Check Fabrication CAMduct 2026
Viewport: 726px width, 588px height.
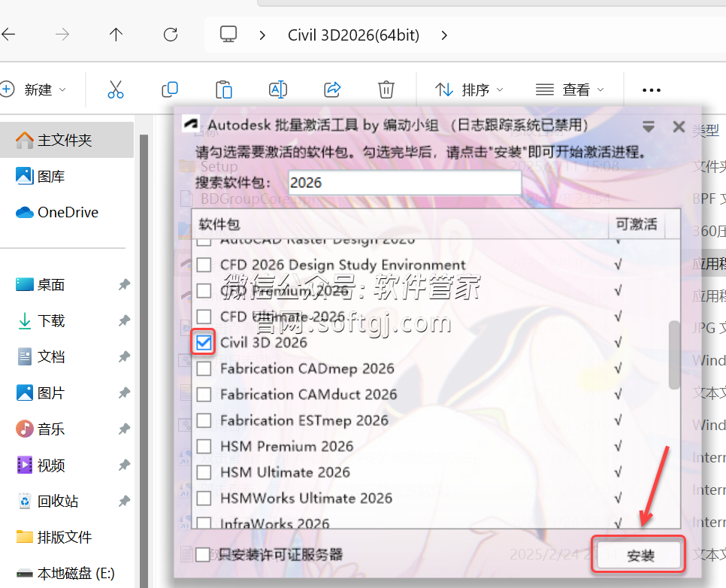point(204,395)
